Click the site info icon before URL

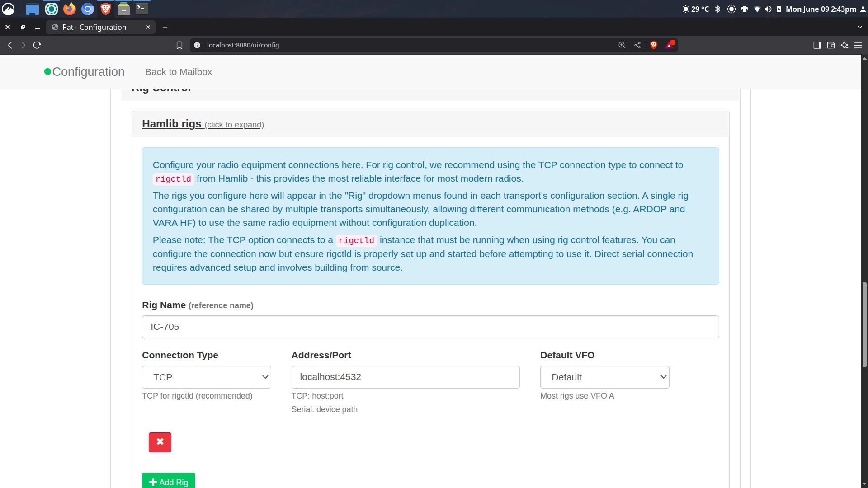coord(197,45)
